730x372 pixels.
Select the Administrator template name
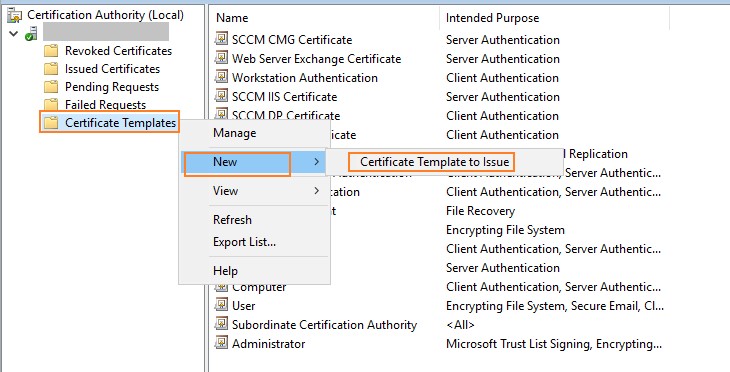coord(269,344)
